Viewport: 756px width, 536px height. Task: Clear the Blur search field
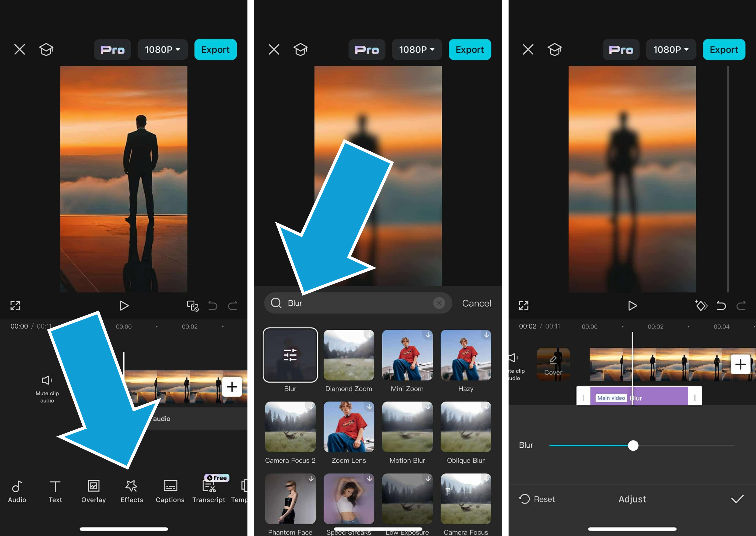point(439,303)
